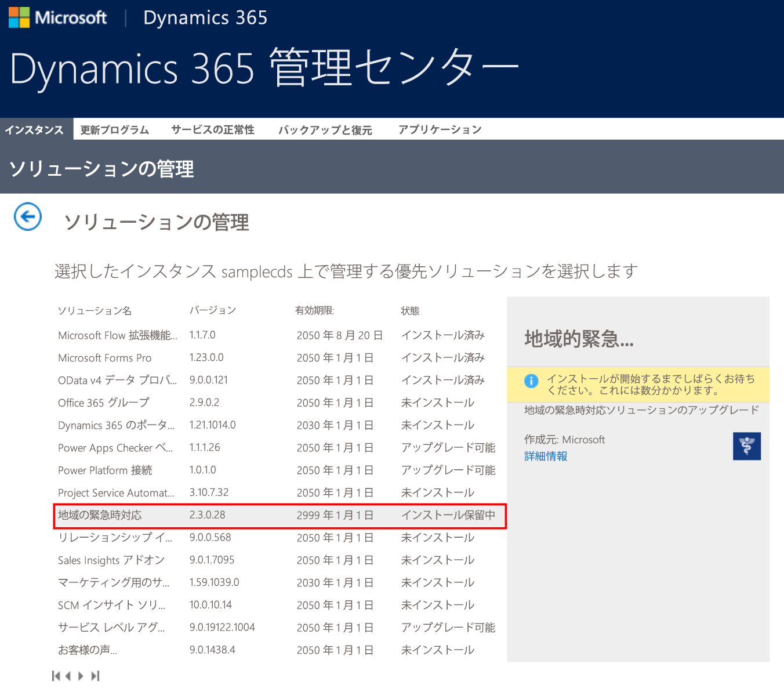Click version 1.59.1039.0 cell
The height and width of the screenshot is (692, 784).
click(x=214, y=582)
